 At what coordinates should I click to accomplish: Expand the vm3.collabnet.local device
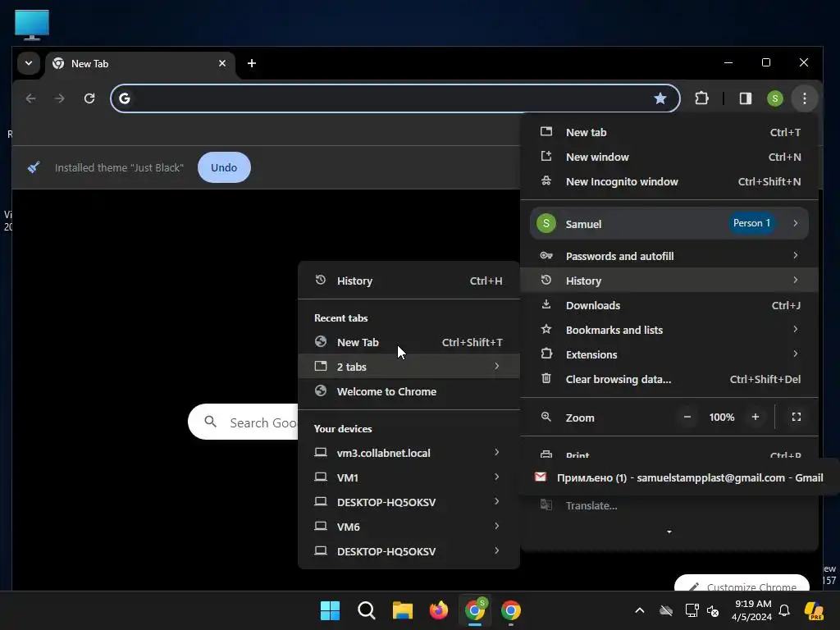pyautogui.click(x=409, y=453)
